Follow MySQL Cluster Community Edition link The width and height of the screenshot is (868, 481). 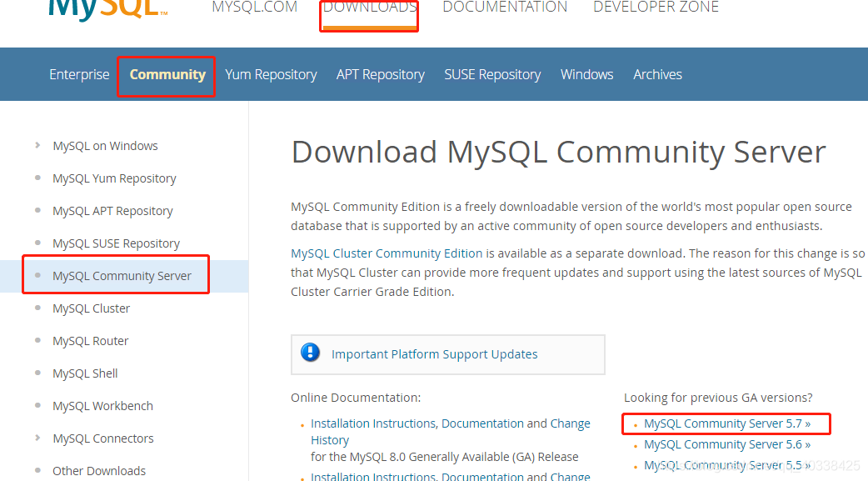coord(387,253)
